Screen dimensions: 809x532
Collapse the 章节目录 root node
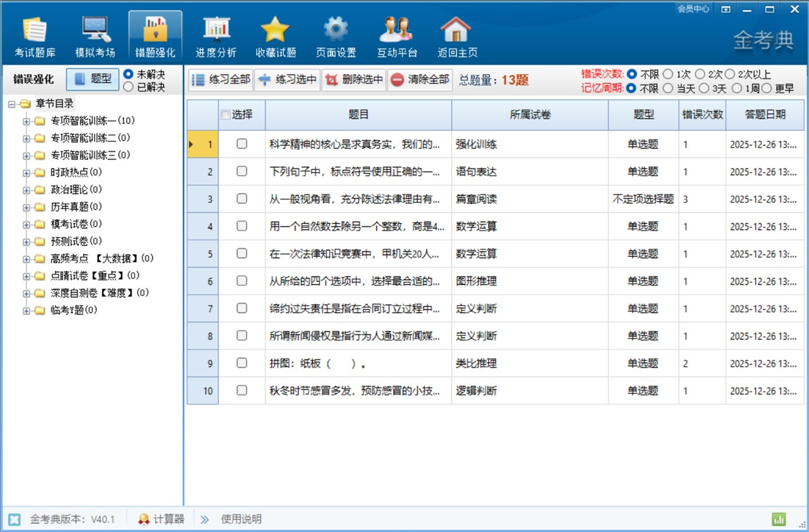pos(12,104)
